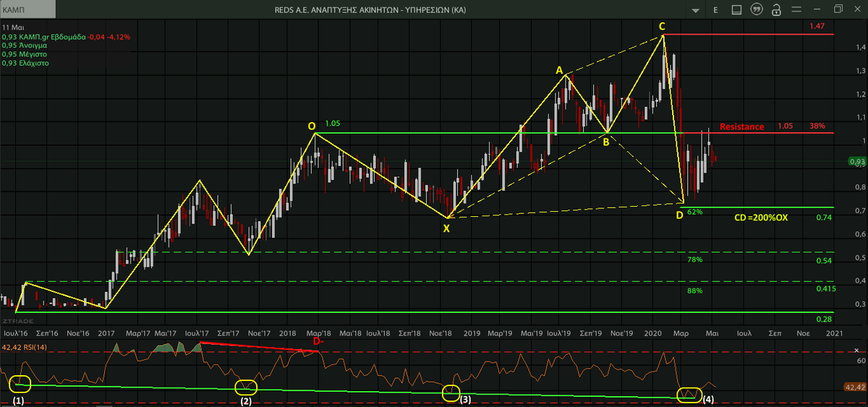
Task: Click the -0,04 -4,12% weekly change text
Action: coord(107,36)
